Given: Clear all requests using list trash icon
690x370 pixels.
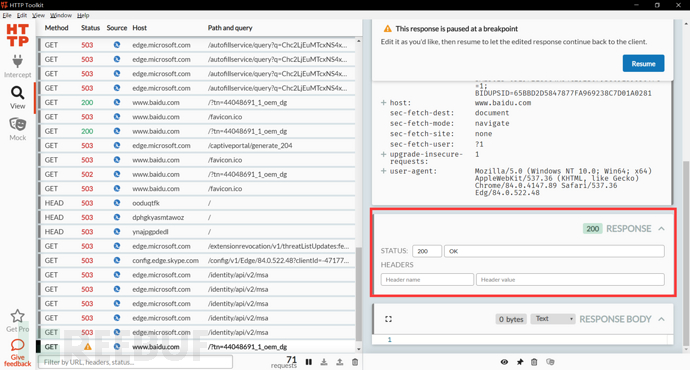Looking at the screenshot, I should click(355, 362).
